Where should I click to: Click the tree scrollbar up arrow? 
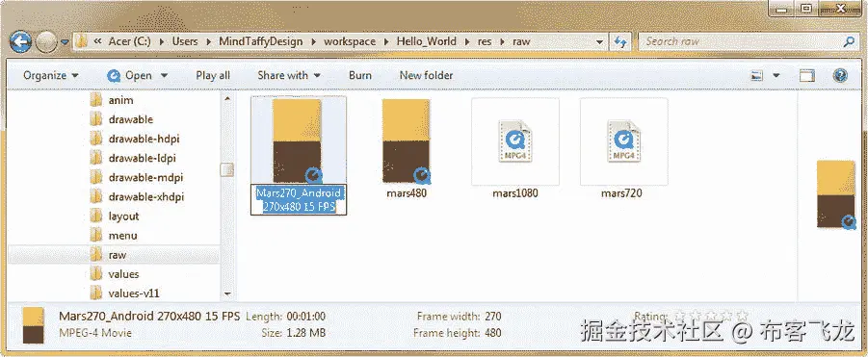tap(227, 98)
